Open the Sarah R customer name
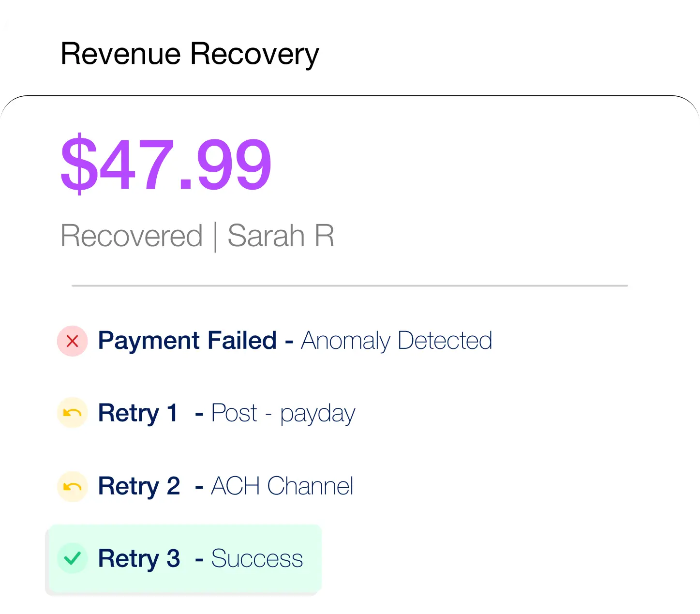 [281, 236]
